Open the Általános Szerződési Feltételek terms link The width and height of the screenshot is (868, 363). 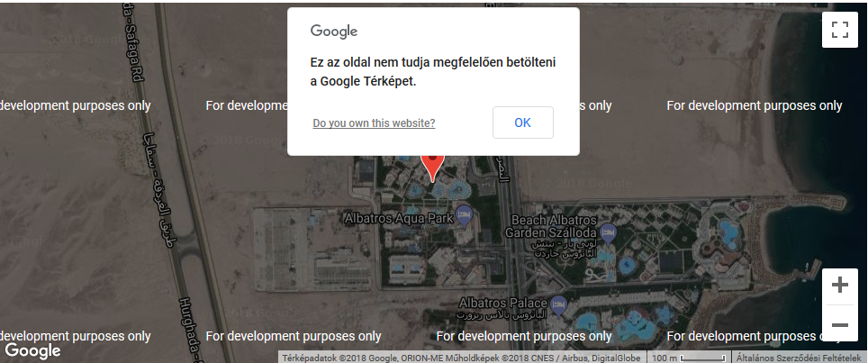click(x=800, y=358)
